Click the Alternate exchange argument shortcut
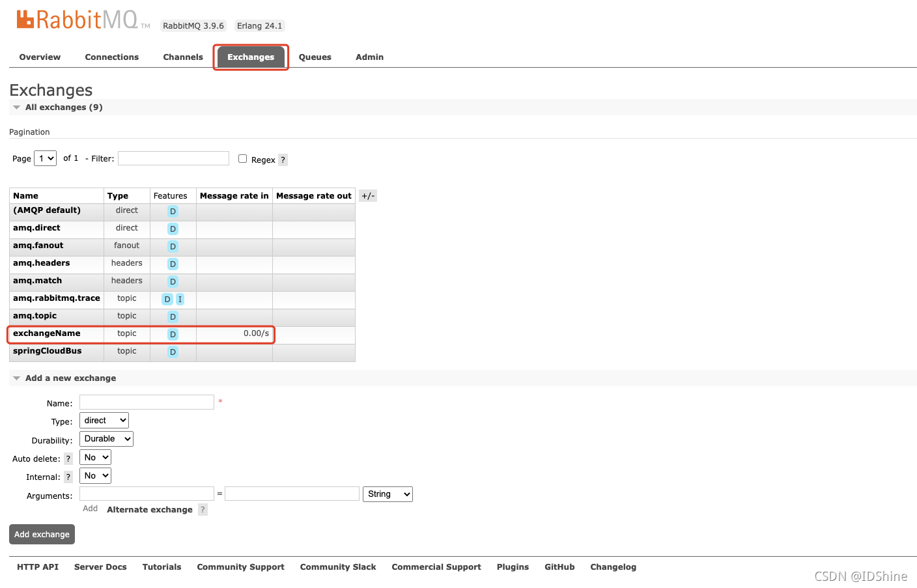The image size is (917, 588). click(150, 510)
